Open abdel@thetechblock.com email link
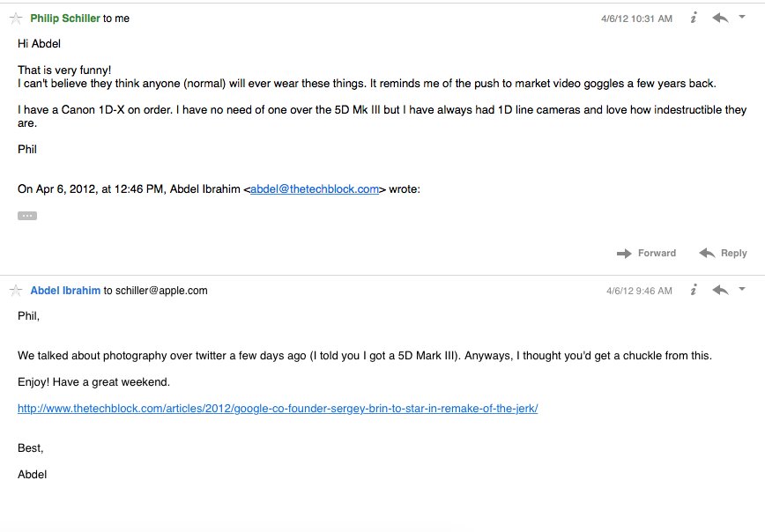The height and width of the screenshot is (532, 765). pyautogui.click(x=315, y=189)
